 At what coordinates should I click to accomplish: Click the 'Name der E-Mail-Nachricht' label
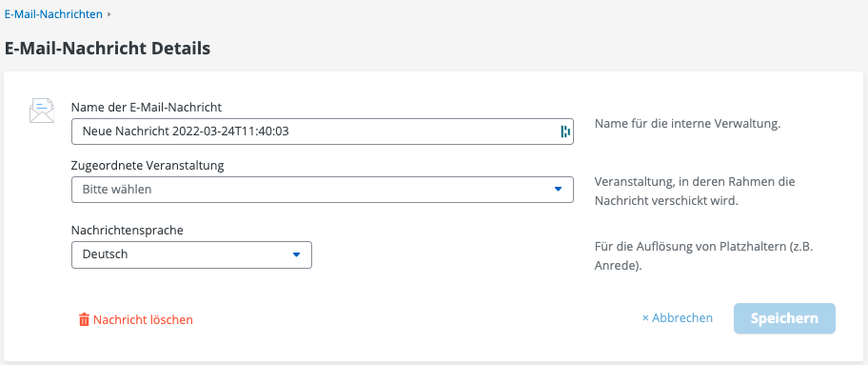pos(147,107)
